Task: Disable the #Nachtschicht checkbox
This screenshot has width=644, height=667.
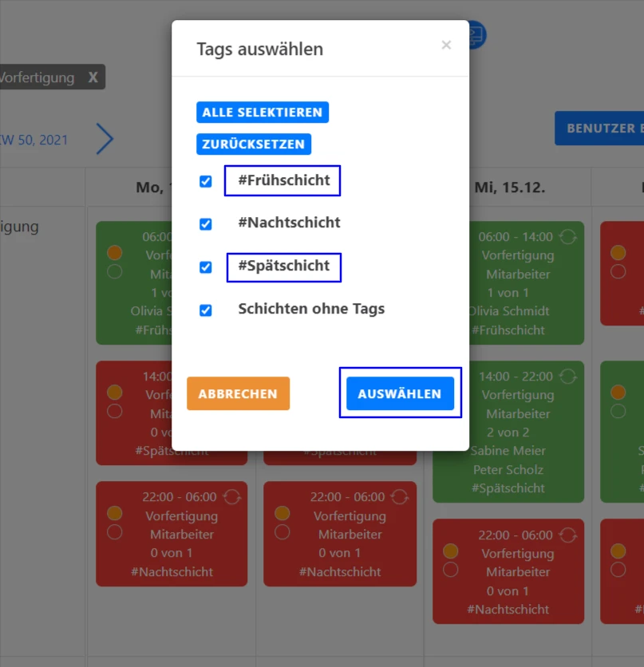Action: tap(205, 222)
